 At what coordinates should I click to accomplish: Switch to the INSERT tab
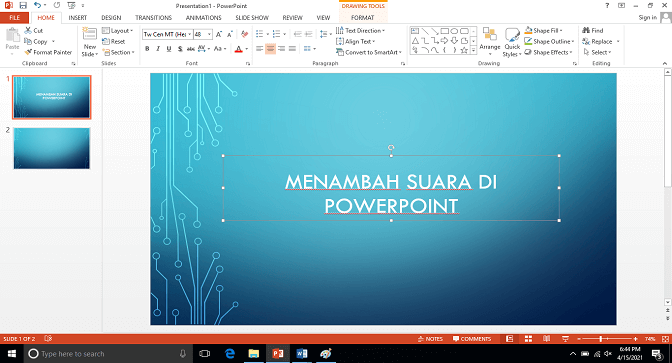[78, 18]
